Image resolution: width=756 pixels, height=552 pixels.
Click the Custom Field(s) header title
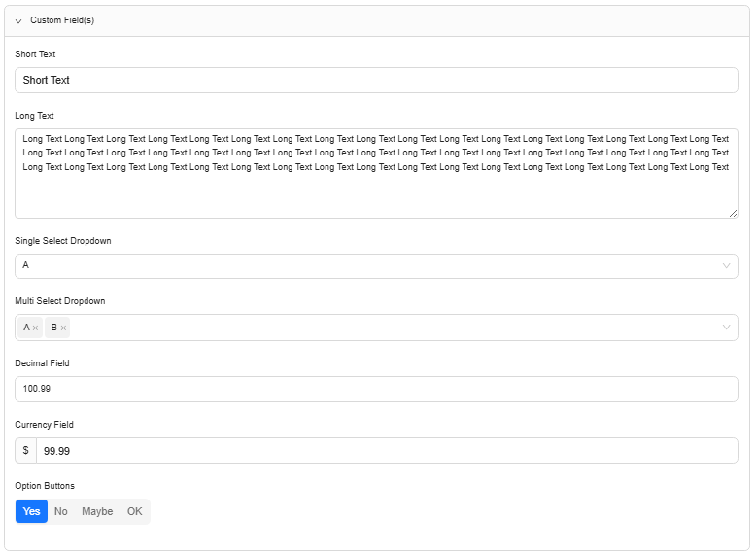tap(62, 20)
